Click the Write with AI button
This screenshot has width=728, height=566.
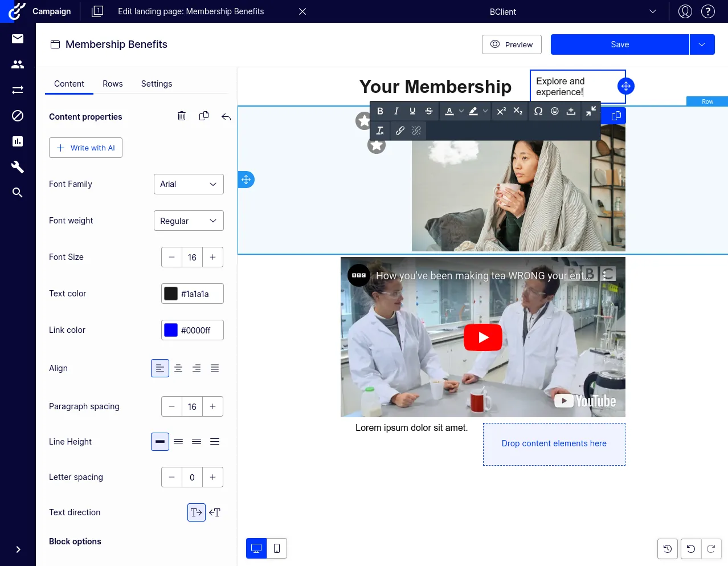85,148
